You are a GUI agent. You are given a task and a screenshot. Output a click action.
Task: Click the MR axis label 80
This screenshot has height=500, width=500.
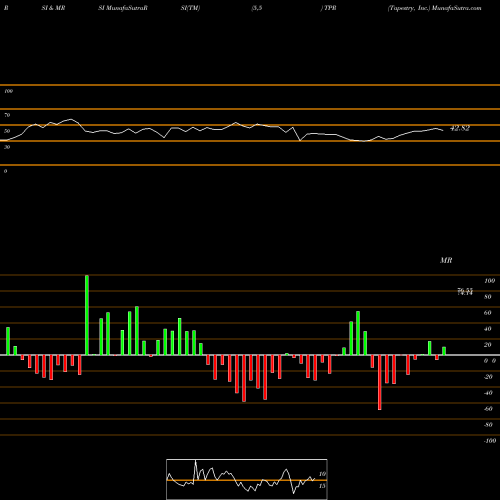coord(488,297)
